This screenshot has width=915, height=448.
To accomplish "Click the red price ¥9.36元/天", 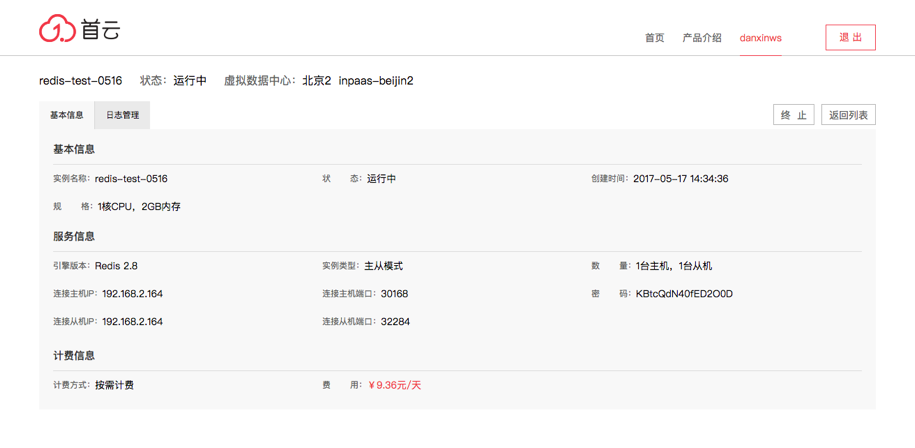I will tap(394, 385).
